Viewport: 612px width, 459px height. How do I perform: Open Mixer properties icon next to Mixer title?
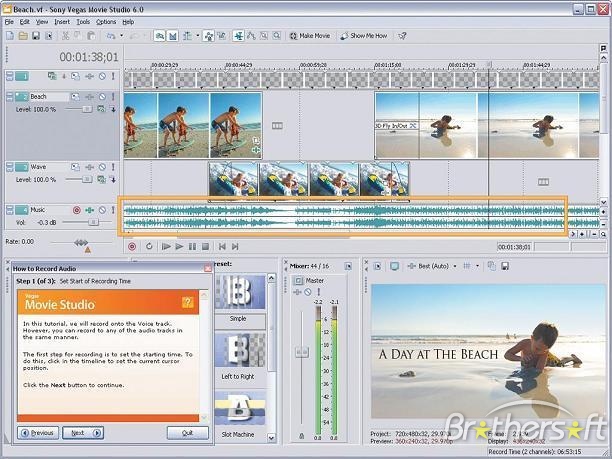coord(348,266)
